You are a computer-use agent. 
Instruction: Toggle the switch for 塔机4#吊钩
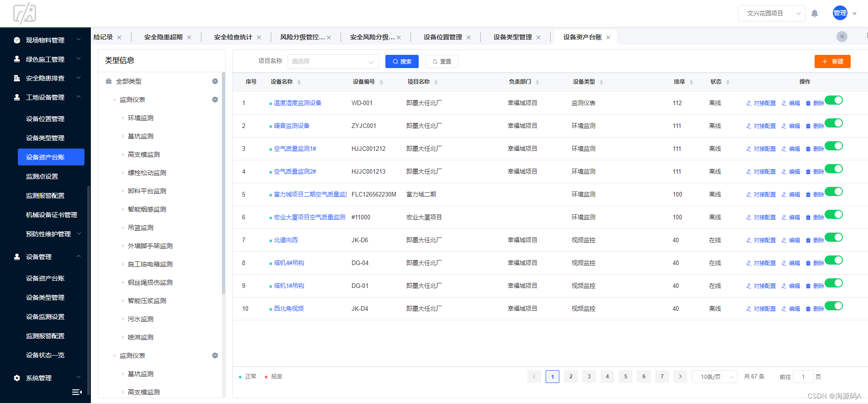click(833, 260)
